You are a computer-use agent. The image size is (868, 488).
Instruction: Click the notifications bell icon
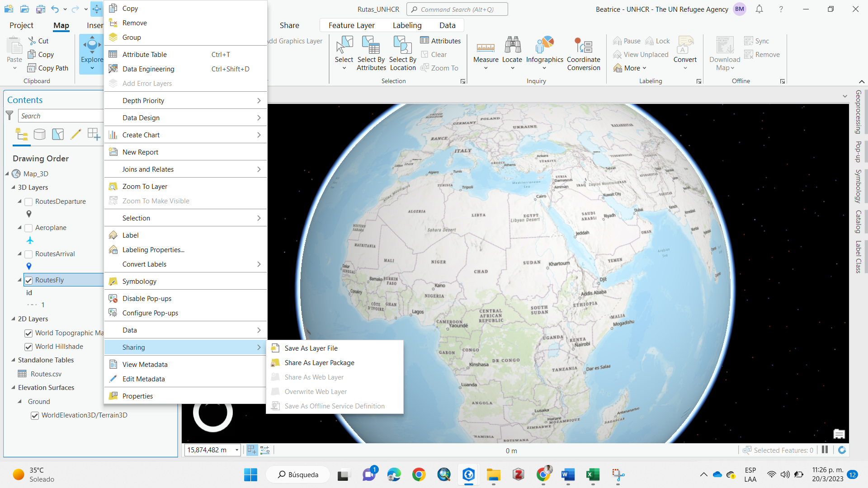(759, 9)
